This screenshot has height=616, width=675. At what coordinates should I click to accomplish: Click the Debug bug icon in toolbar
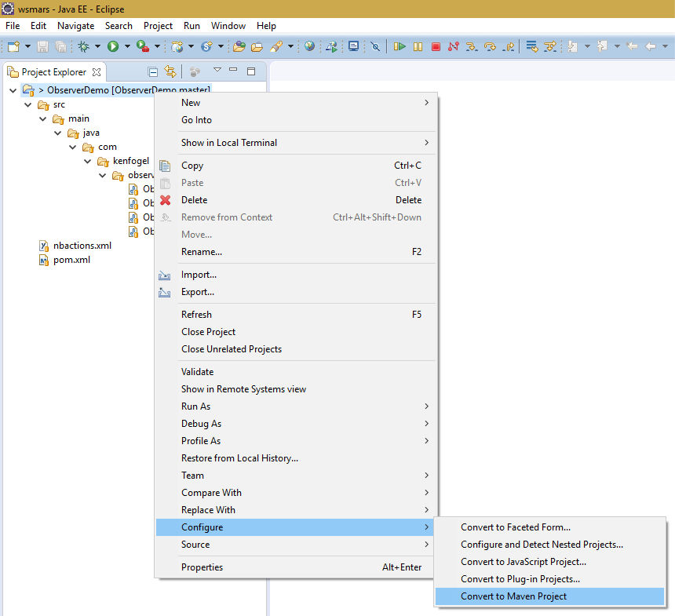point(83,47)
